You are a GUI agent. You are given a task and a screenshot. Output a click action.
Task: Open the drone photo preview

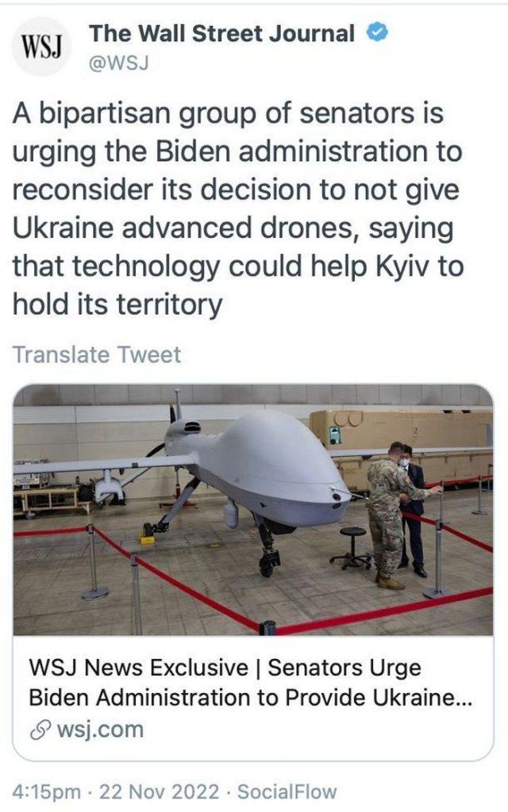click(253, 510)
